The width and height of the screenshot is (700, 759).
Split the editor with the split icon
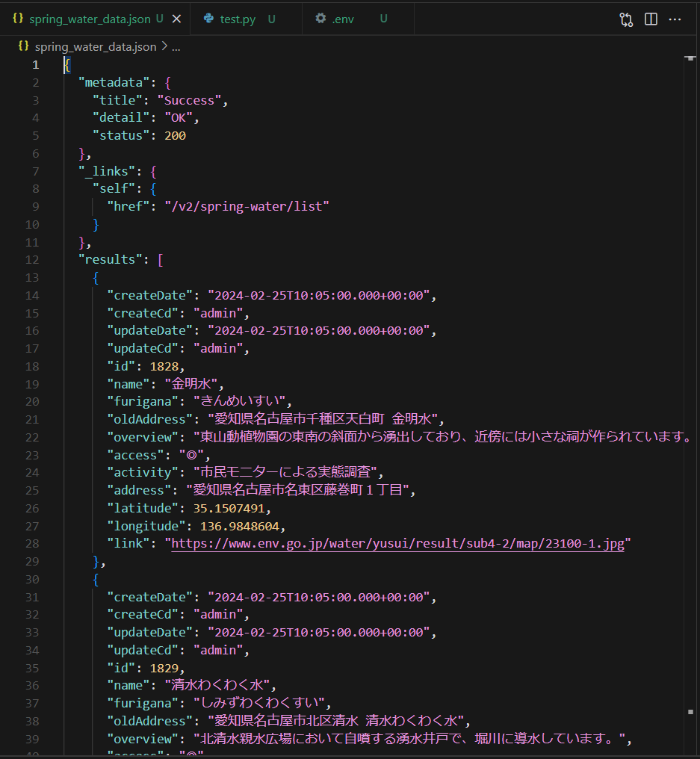click(x=651, y=19)
